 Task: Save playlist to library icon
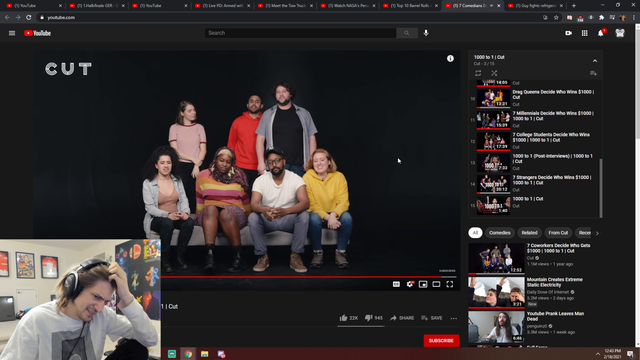click(x=593, y=73)
